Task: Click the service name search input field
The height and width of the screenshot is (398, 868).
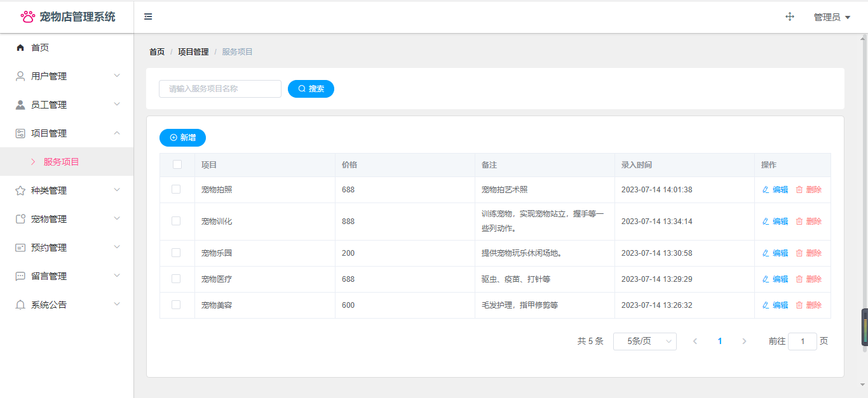Action: pos(220,89)
